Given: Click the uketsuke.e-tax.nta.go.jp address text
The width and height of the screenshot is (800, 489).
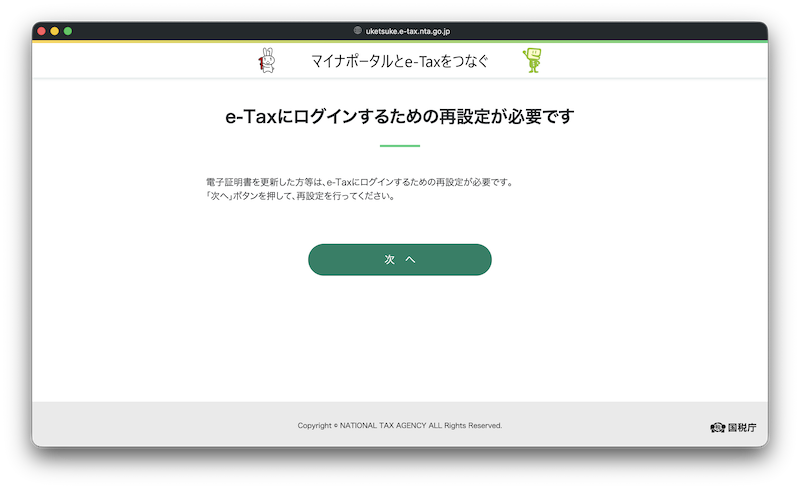Looking at the screenshot, I should 408,31.
